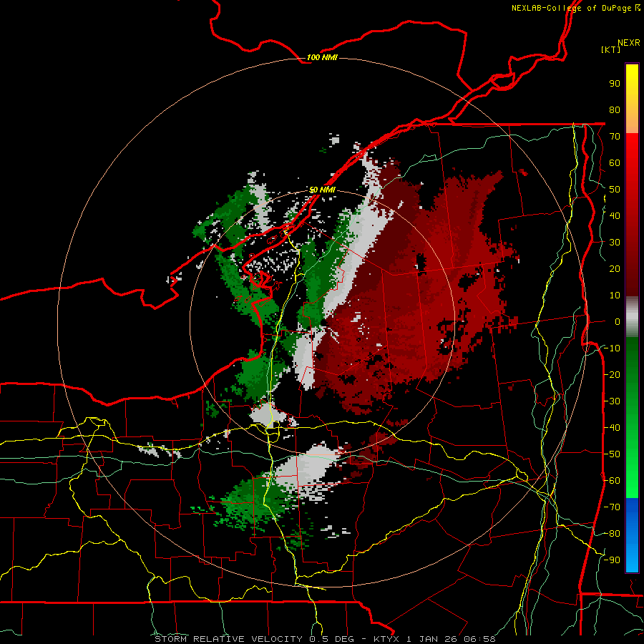Select the positive 90 knot scale label

coord(615,84)
